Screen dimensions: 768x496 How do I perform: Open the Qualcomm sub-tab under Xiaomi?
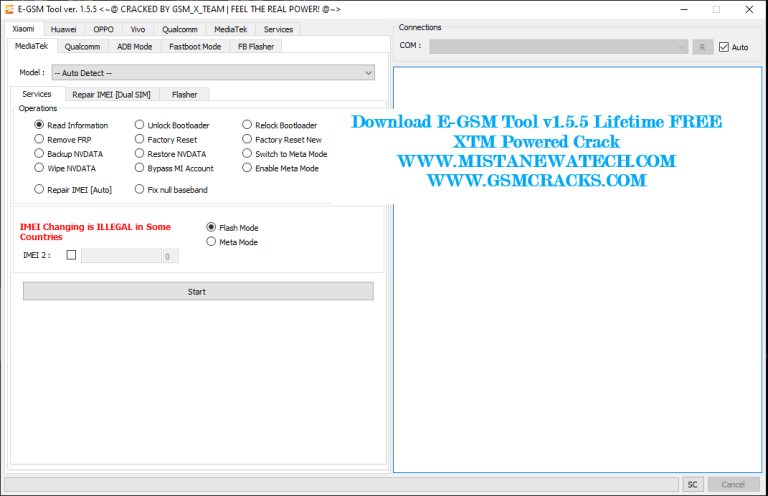point(82,46)
